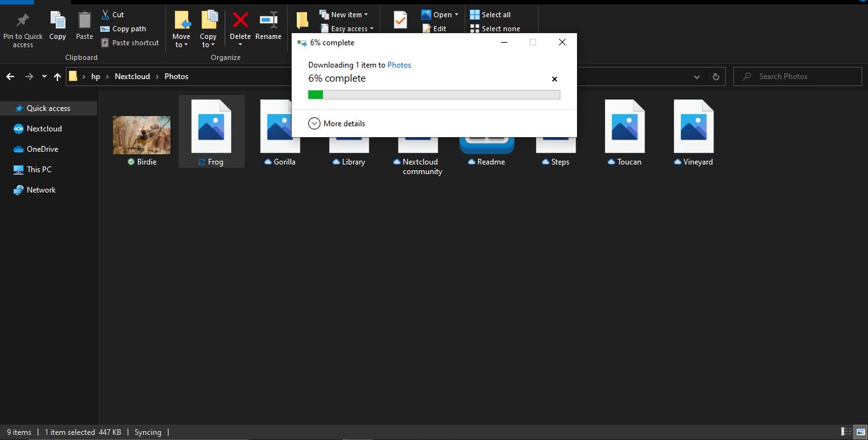
Task: Switch to details view in status bar
Action: 846,432
